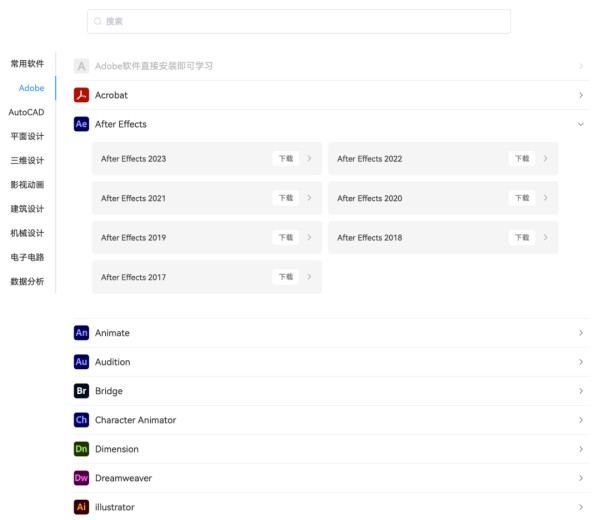The width and height of the screenshot is (600, 520).
Task: Click the Acrobat row label
Action: coord(111,95)
